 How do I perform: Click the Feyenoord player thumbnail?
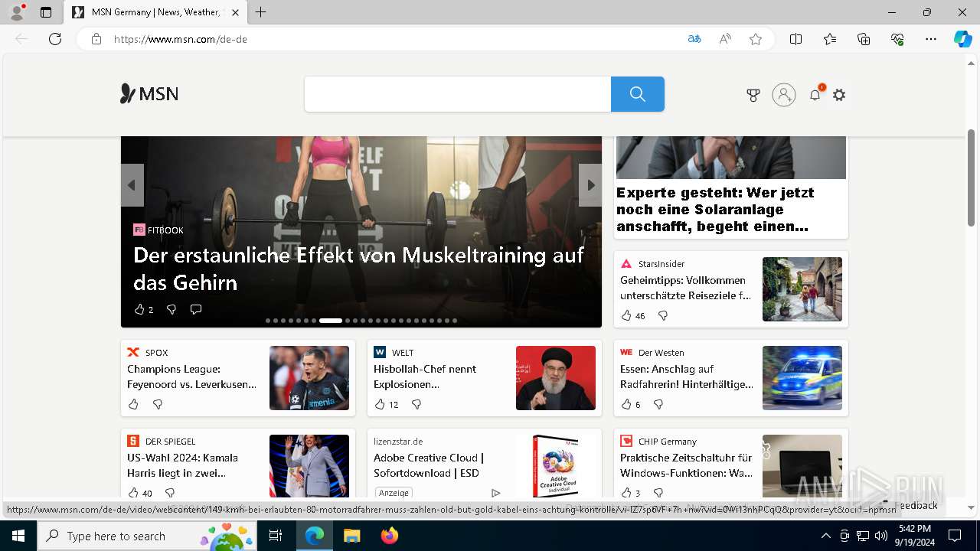pos(309,378)
